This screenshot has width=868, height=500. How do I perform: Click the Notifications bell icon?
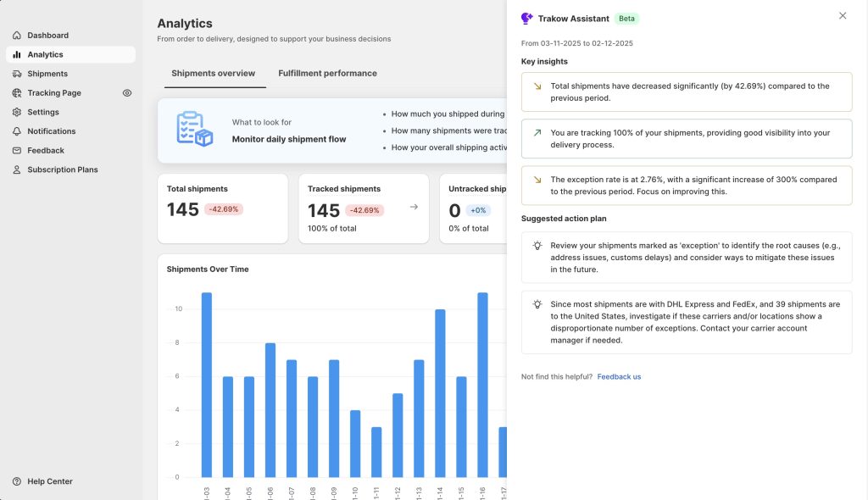point(17,131)
